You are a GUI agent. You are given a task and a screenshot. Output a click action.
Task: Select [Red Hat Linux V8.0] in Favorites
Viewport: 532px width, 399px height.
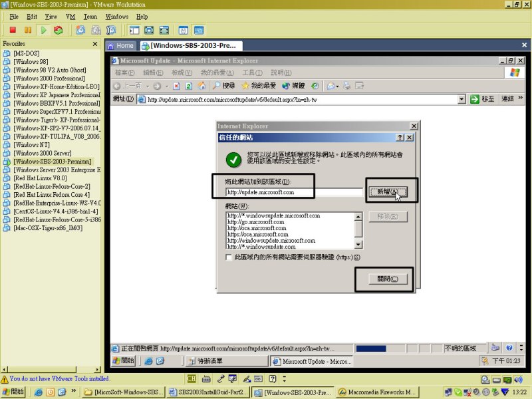tap(40, 178)
